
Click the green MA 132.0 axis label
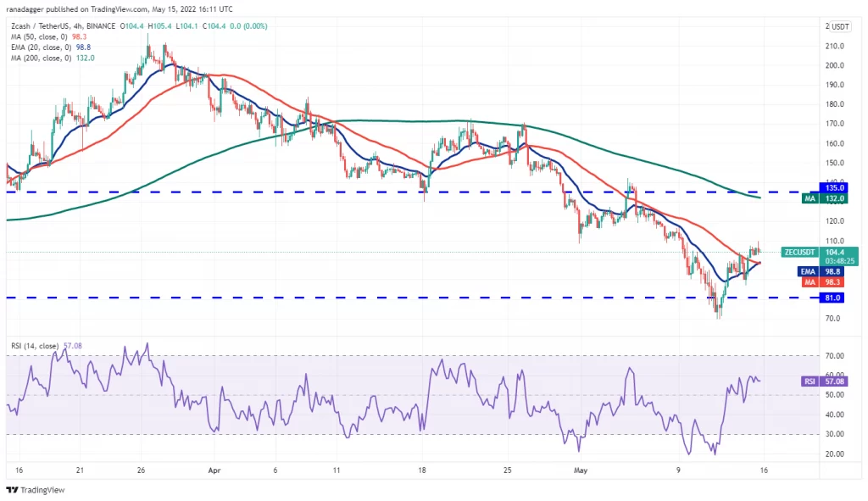(824, 198)
